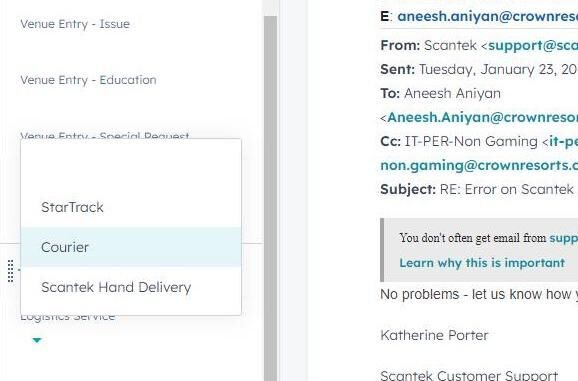Click the Katherine Porter signature name
The width and height of the screenshot is (578, 381).
434,335
